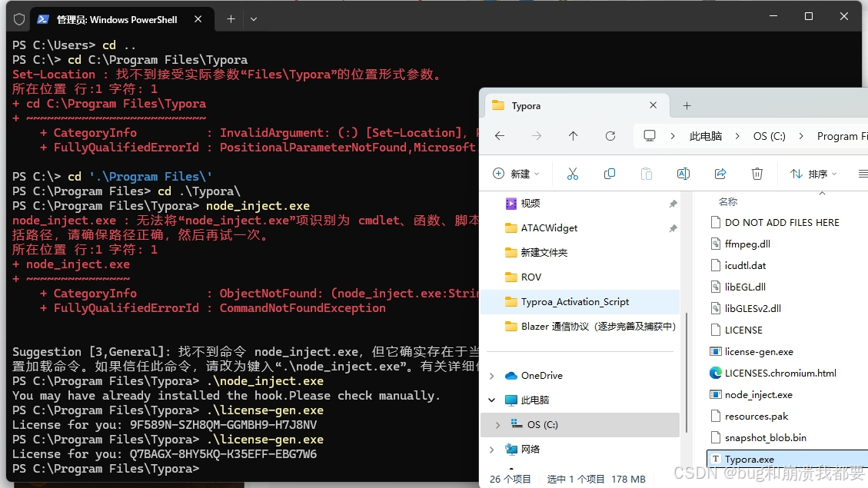Select the LICENSES.chromium.html file

click(x=780, y=373)
